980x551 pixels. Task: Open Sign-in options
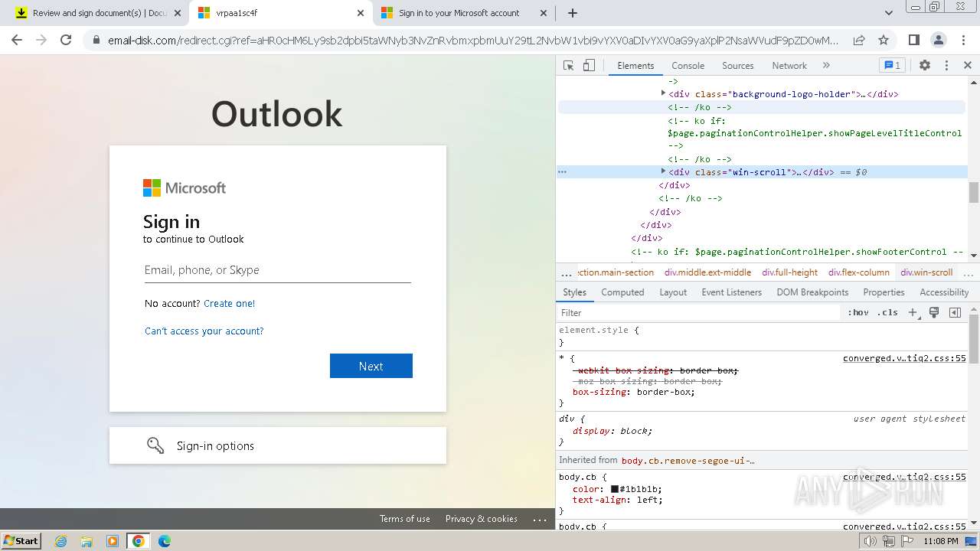[x=278, y=445]
